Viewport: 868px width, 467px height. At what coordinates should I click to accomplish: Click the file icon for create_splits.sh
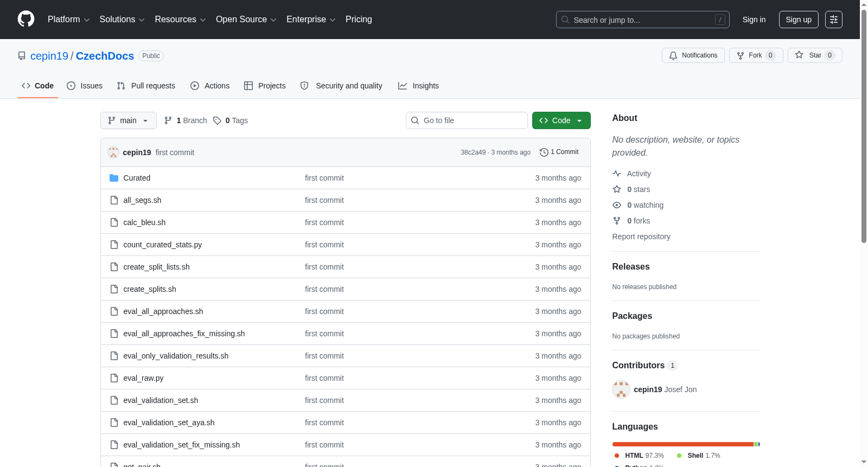pos(114,289)
